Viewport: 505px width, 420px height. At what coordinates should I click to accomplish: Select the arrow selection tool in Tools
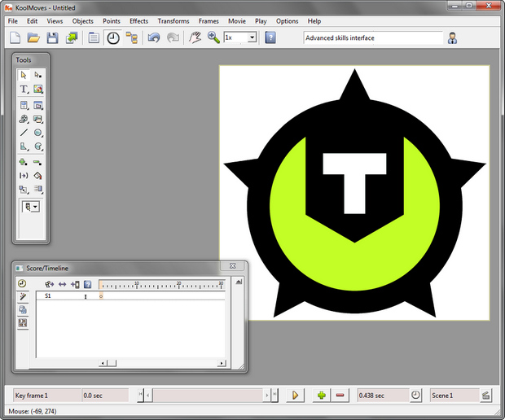pyautogui.click(x=24, y=75)
